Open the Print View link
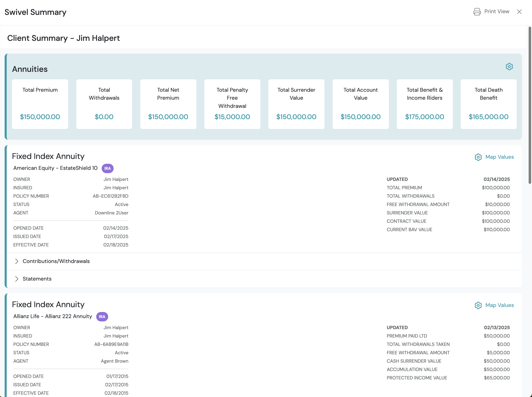Image resolution: width=532 pixels, height=397 pixels. coord(496,12)
